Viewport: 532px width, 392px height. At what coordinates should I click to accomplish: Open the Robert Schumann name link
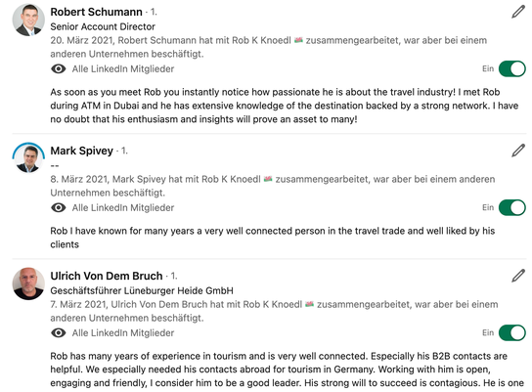pyautogui.click(x=97, y=12)
